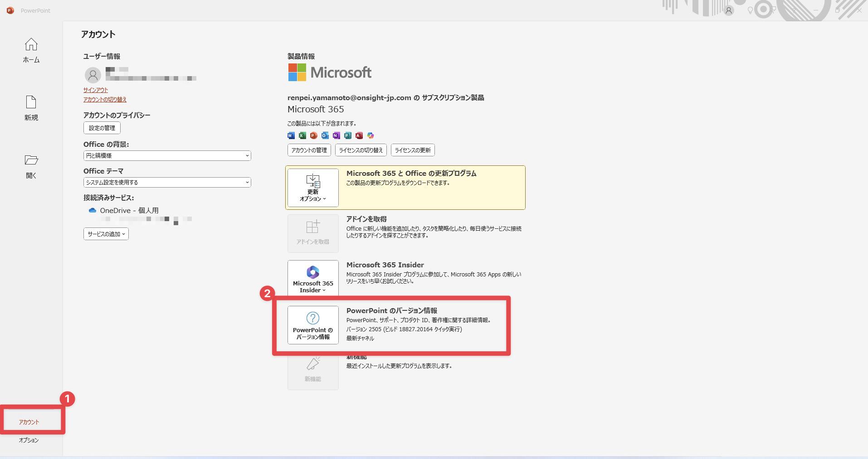Click the バージョン 2505 build number text
868x459 pixels.
click(x=404, y=329)
